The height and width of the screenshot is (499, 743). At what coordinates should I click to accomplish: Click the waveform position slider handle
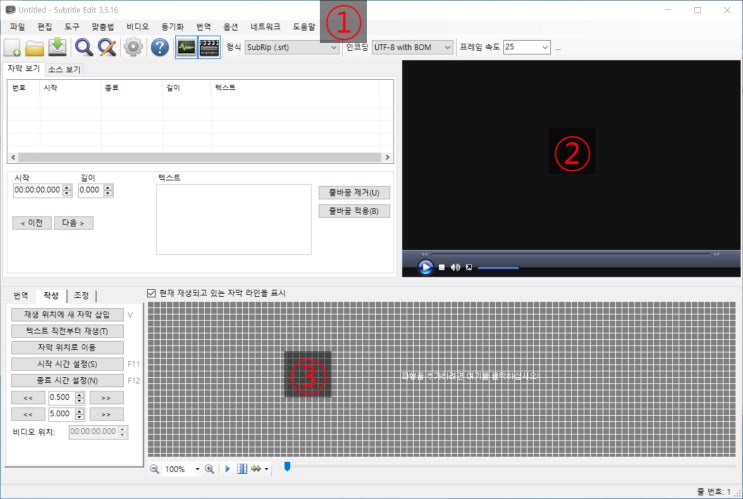pos(287,466)
